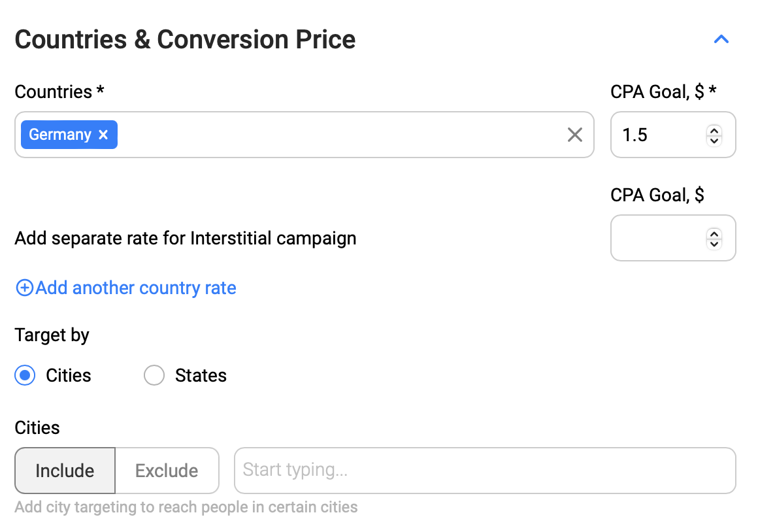Select the Cities radio button
The width and height of the screenshot is (758, 532).
pos(25,376)
